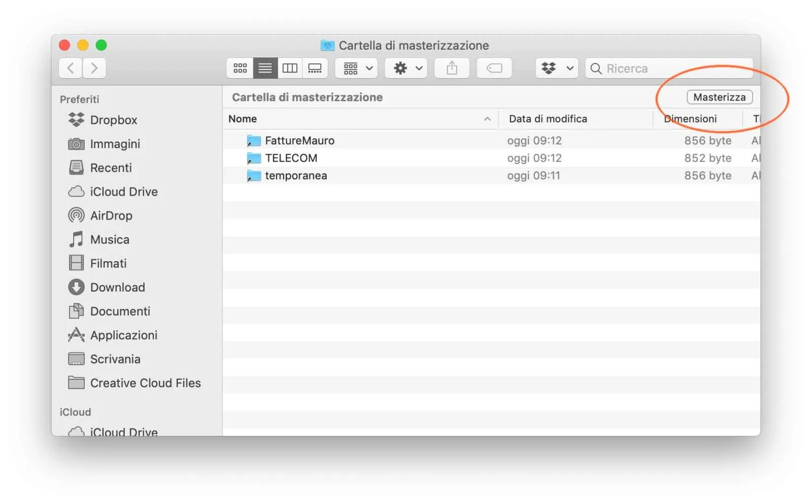Open Dropbox from the sidebar
812x504 pixels.
pos(114,120)
